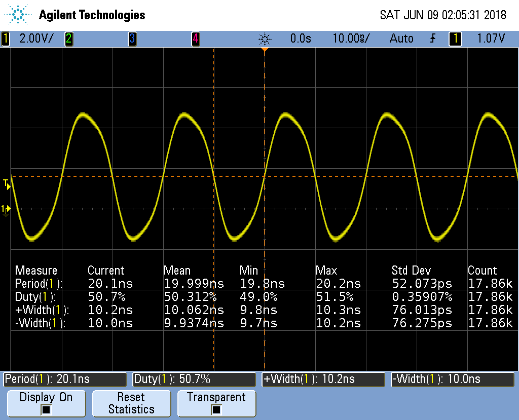Enable channel 3 with the blue channel icon
Image resolution: width=519 pixels, height=420 pixels.
pos(132,38)
